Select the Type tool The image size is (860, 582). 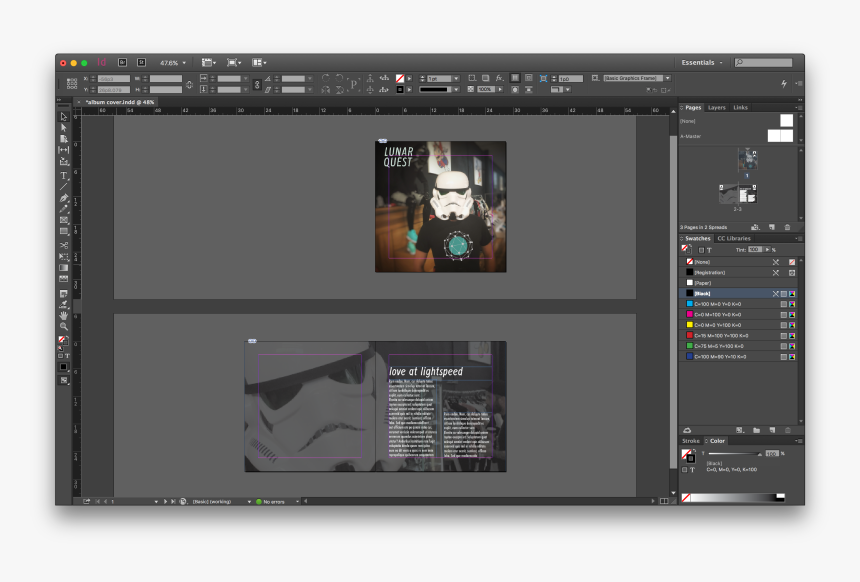[x=64, y=176]
